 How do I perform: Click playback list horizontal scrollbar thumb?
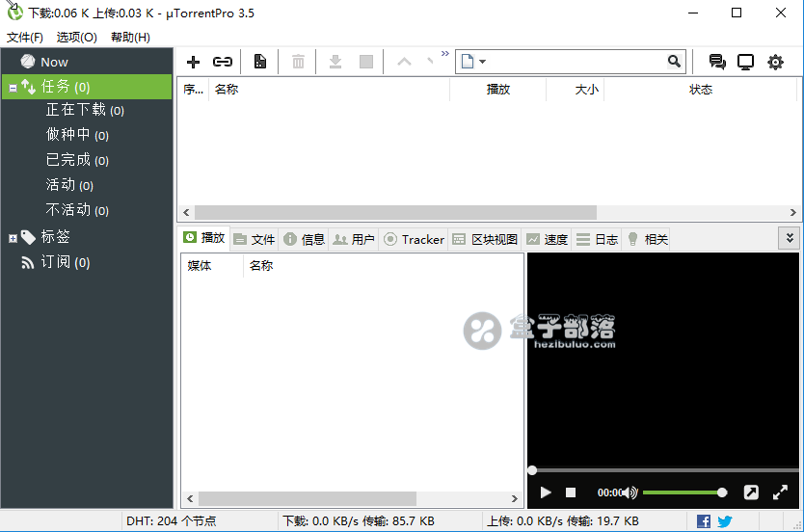tap(308, 498)
